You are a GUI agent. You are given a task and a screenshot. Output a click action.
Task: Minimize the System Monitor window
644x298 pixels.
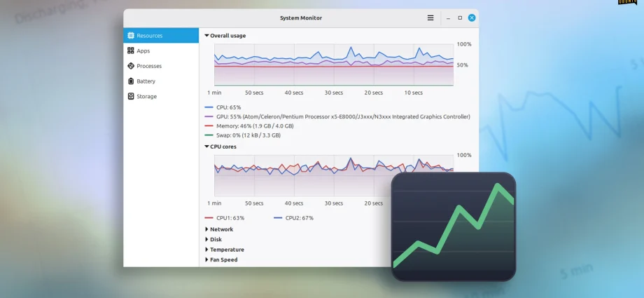coord(448,18)
